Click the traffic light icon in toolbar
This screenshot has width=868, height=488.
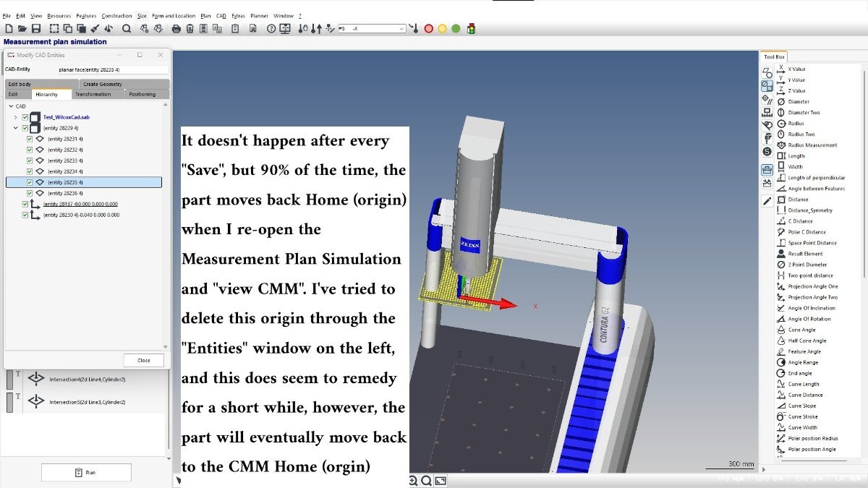[472, 29]
